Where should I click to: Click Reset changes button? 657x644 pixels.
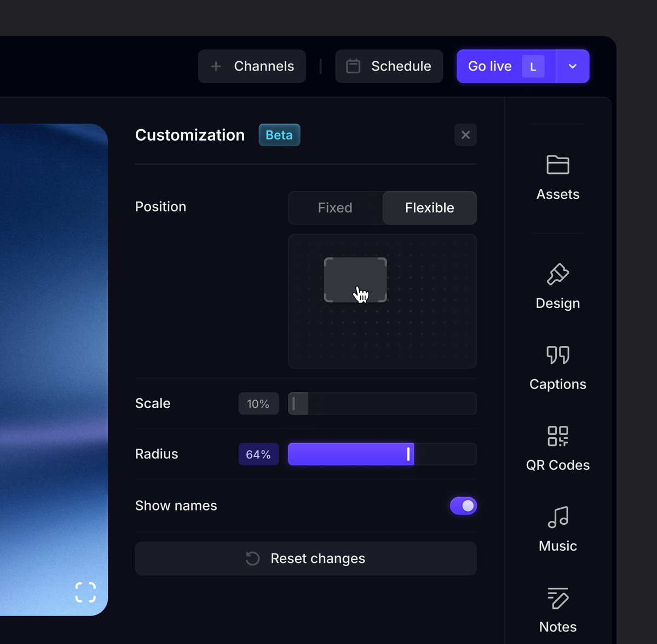(306, 559)
